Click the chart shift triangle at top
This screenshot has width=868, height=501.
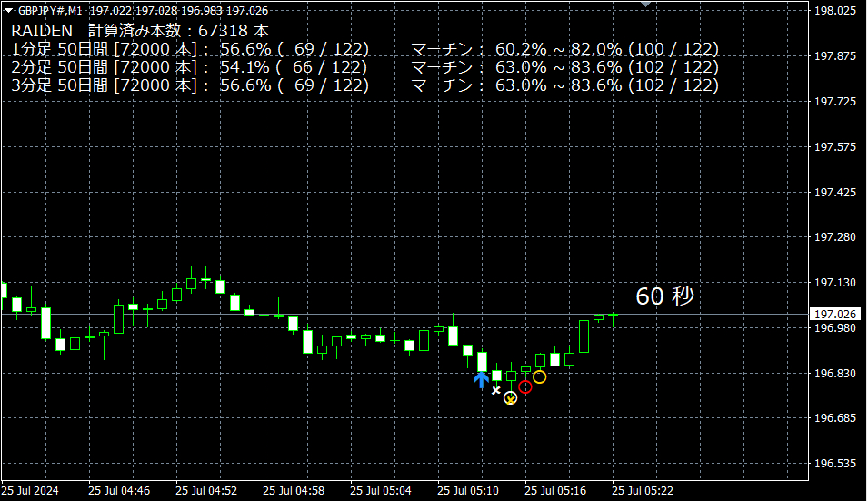point(645,5)
